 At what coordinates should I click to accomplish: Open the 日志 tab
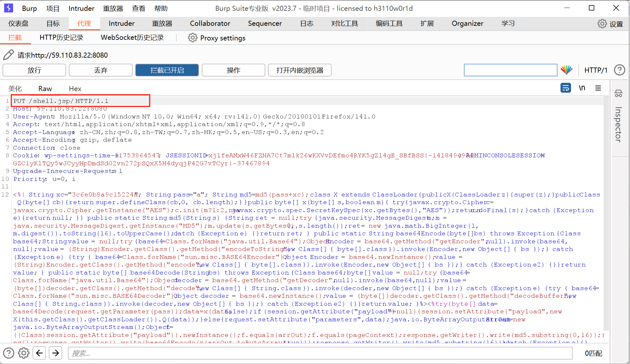pos(307,24)
